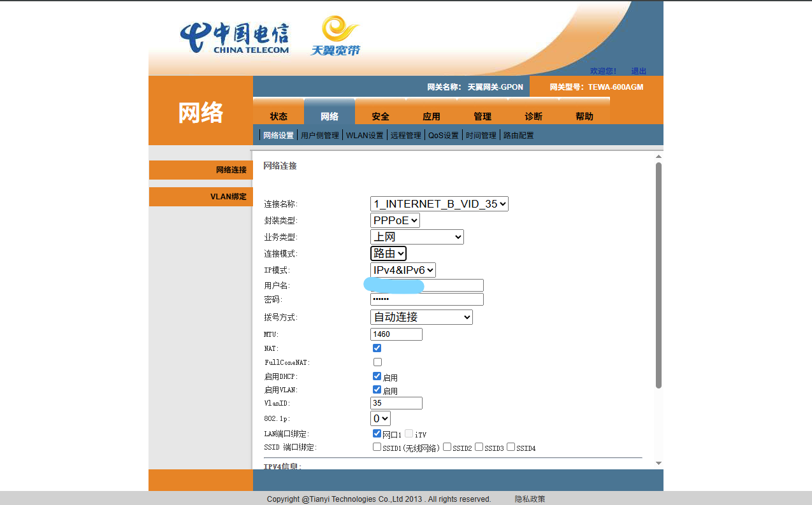Uncheck the NAT checkbox
This screenshot has width=812, height=505.
click(376, 348)
